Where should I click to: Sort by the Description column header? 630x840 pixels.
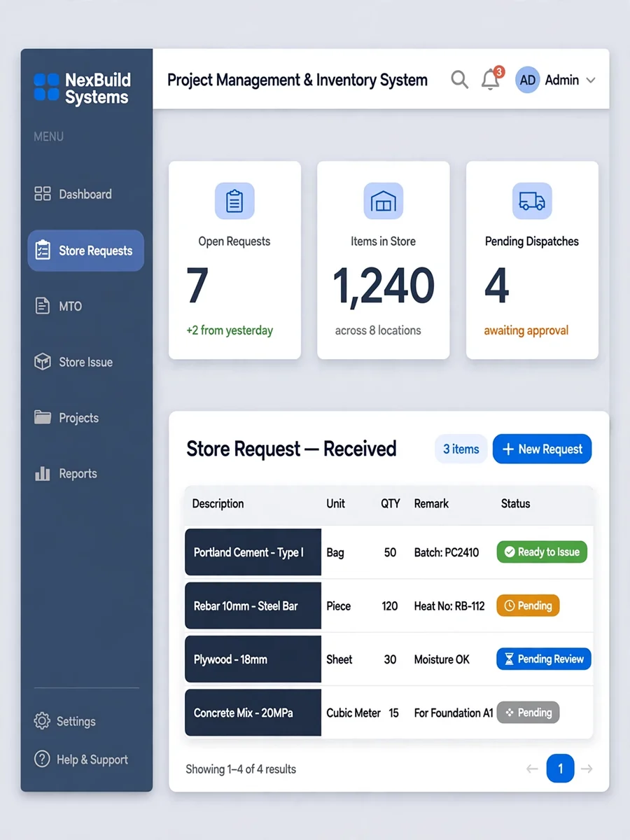pyautogui.click(x=218, y=503)
